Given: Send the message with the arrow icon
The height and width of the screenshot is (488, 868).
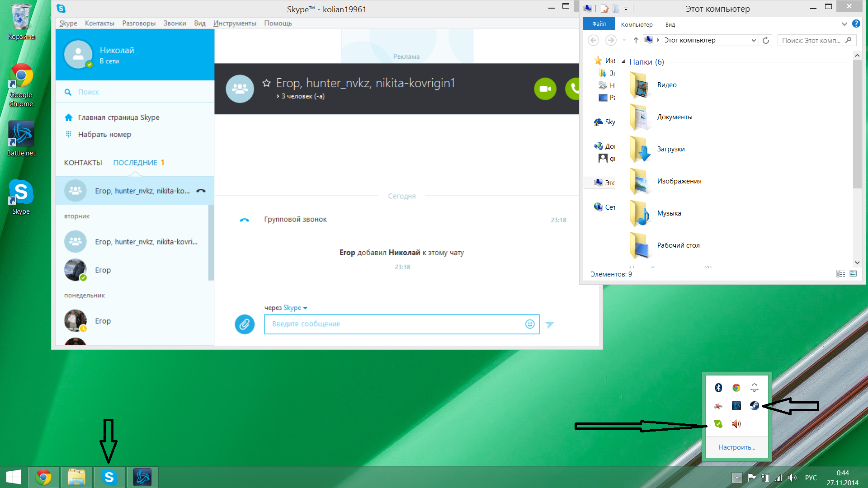Looking at the screenshot, I should 550,324.
